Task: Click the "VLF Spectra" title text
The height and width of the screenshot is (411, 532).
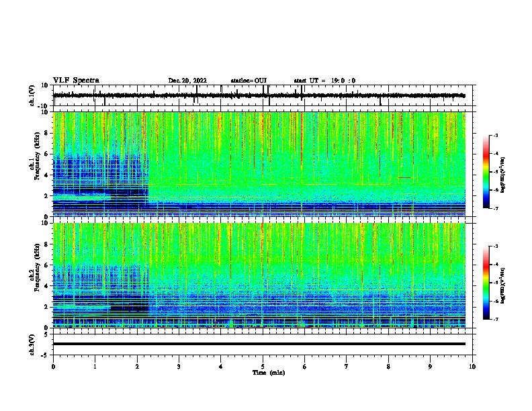Action: point(77,81)
